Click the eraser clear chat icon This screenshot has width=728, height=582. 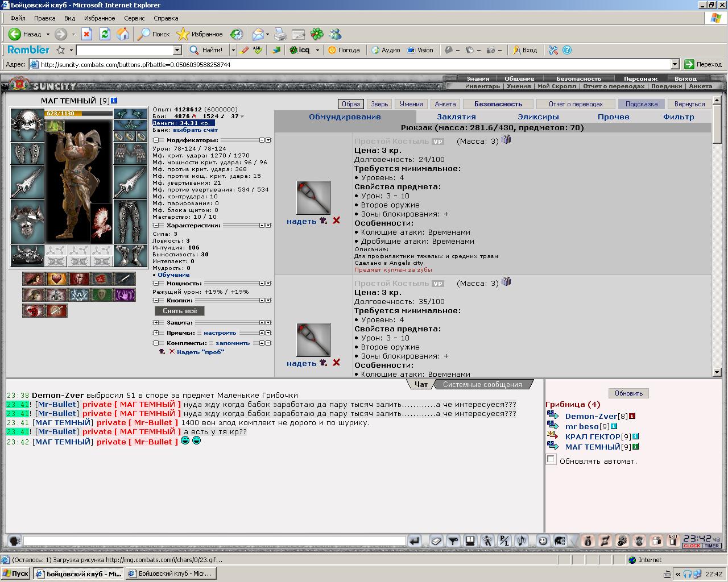click(x=435, y=541)
